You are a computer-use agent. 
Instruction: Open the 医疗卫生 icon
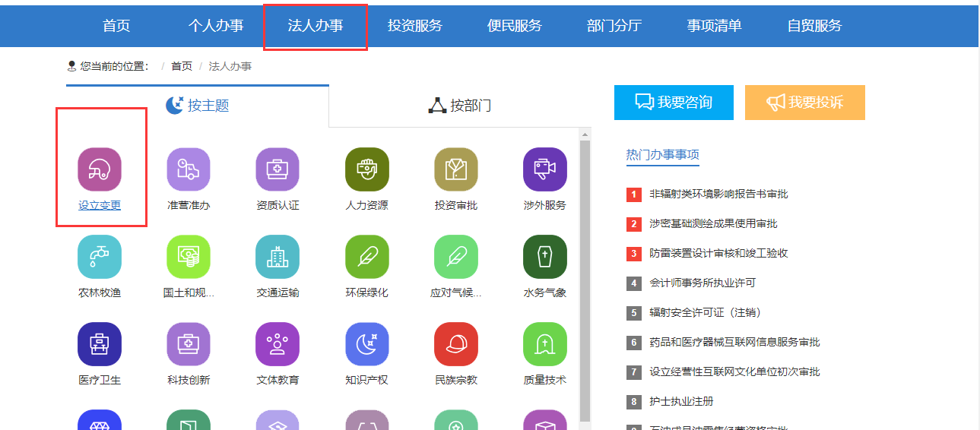click(x=100, y=344)
